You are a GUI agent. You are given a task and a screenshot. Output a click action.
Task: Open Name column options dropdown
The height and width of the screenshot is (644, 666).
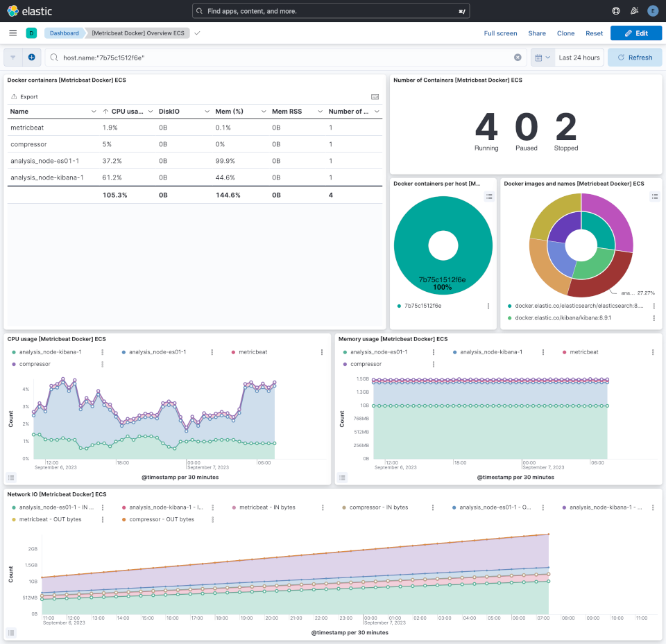point(94,112)
